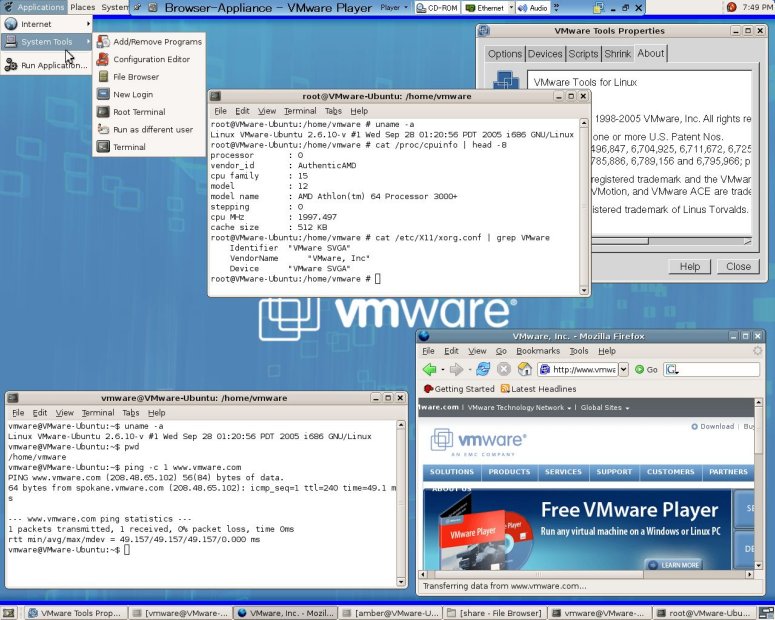Click Help button in VMware Tools Properties
Viewport: 775px width, 620px height.
(689, 266)
